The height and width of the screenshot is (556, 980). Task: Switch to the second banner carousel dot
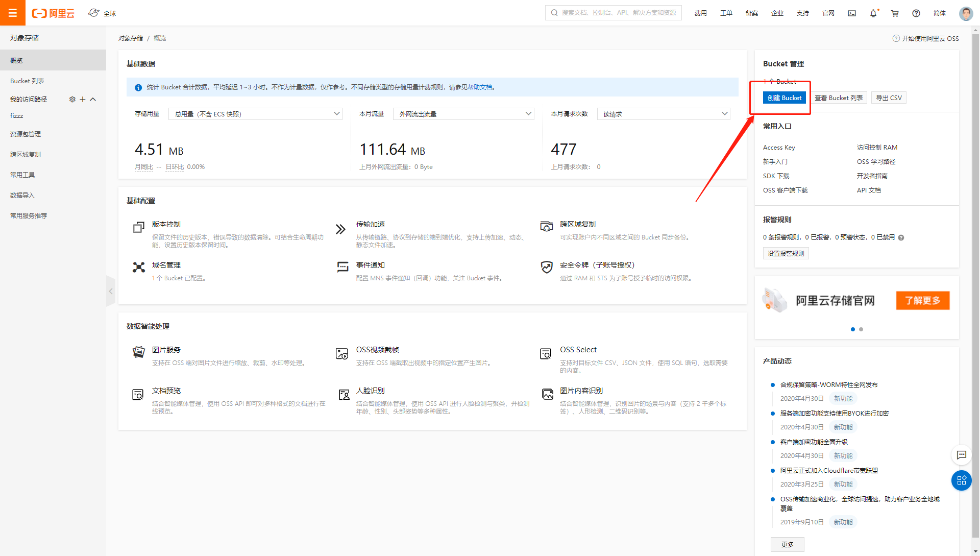coord(861,329)
